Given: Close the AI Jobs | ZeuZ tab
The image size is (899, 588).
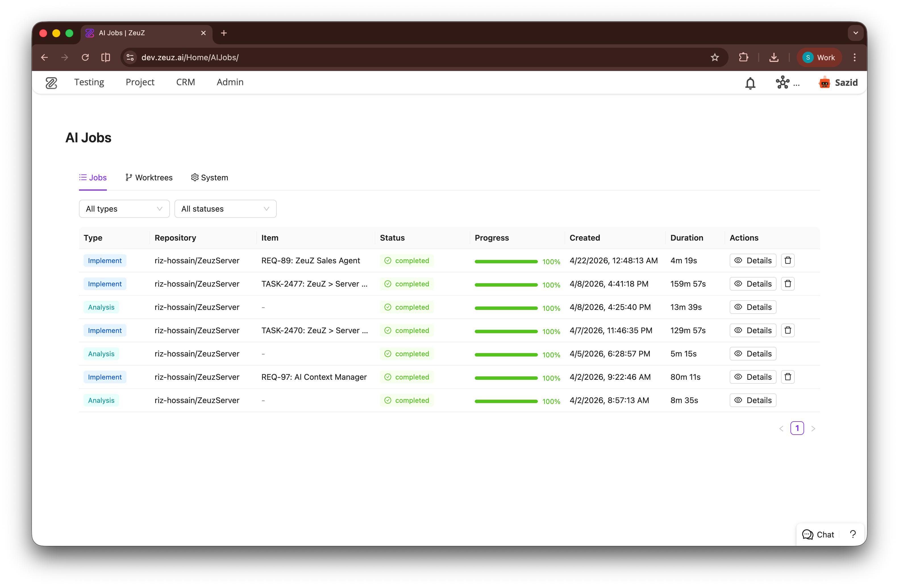Looking at the screenshot, I should pos(203,33).
